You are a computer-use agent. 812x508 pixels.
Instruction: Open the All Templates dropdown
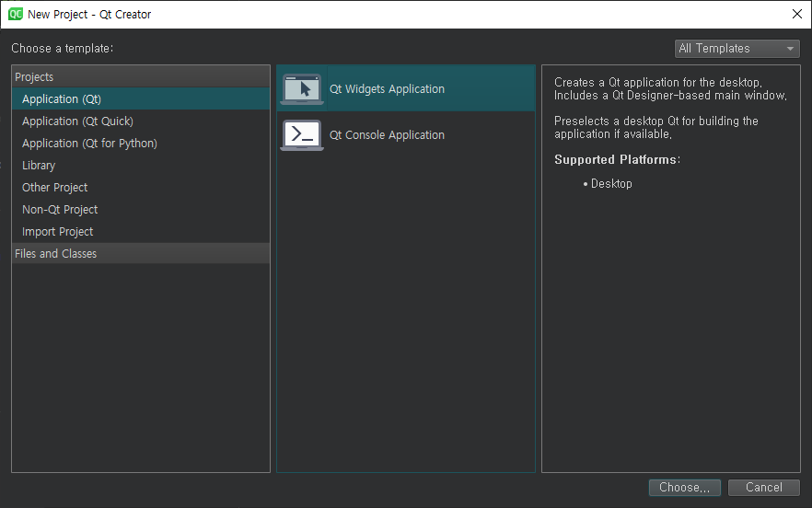[737, 49]
